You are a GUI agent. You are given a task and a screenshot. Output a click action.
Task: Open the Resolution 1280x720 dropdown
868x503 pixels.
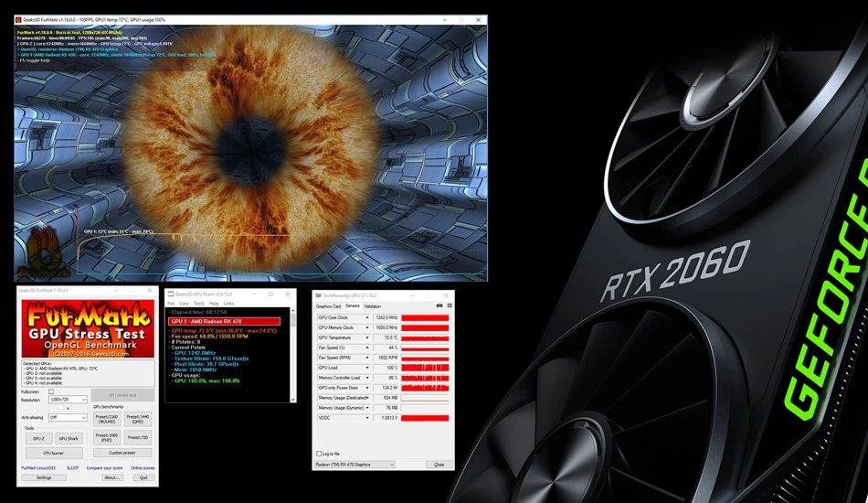(x=68, y=400)
